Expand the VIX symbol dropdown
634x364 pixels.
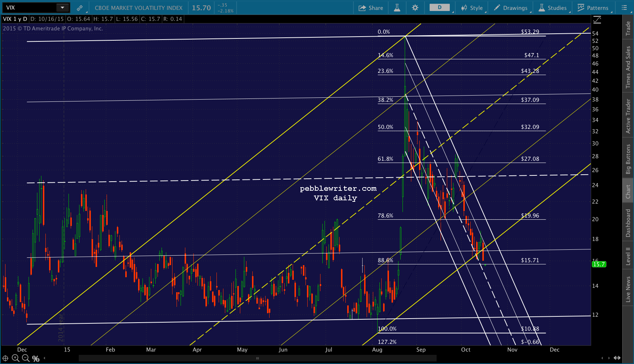[x=62, y=8]
